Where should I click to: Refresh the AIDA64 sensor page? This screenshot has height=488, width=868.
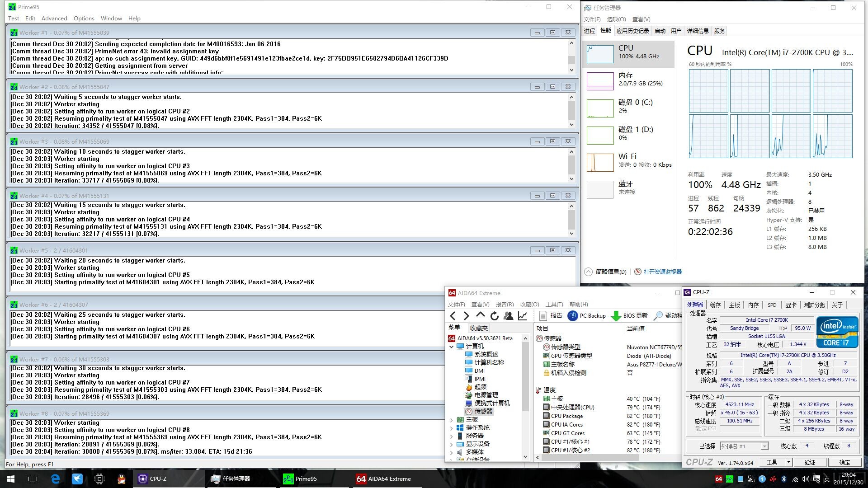point(494,316)
